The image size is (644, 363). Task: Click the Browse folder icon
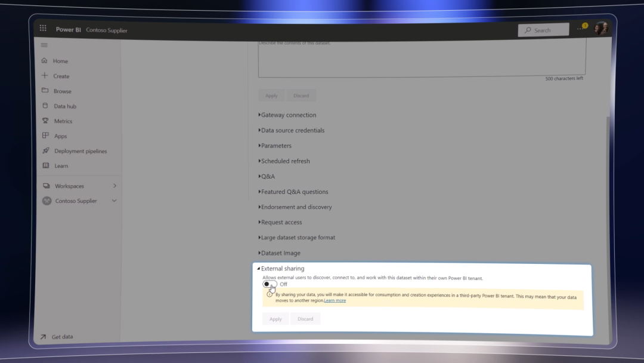point(45,90)
